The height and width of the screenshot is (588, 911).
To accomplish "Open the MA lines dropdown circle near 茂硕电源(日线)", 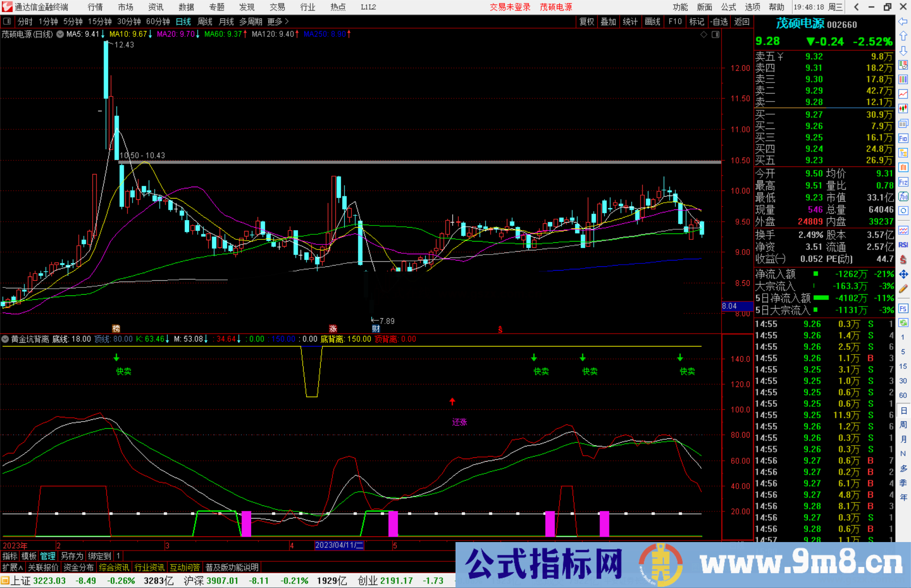I will 60,35.
